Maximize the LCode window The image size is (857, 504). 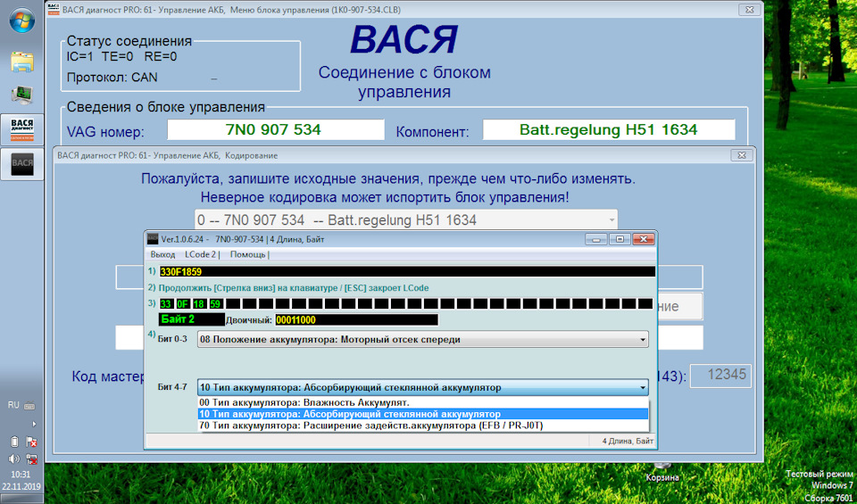click(620, 239)
